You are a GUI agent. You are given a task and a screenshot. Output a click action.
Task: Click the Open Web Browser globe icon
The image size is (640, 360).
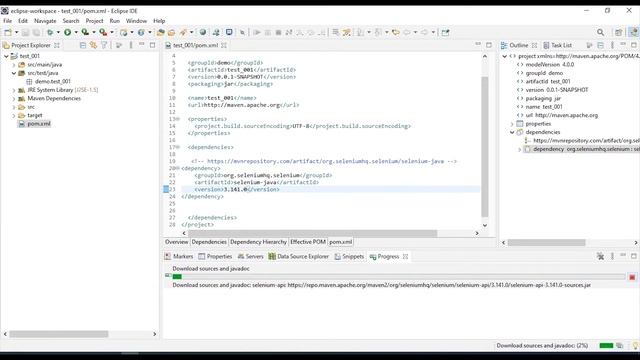[202, 32]
